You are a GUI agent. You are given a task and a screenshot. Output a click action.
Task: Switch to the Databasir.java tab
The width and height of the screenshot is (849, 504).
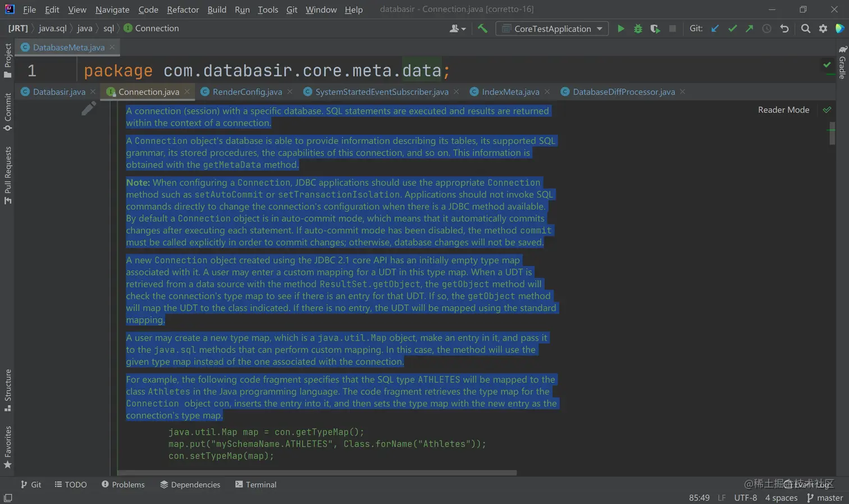pos(59,92)
